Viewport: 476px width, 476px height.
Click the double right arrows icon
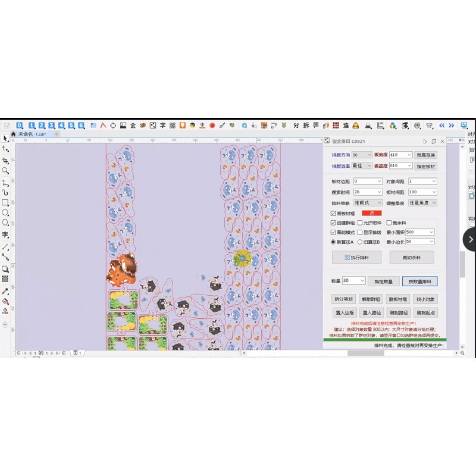click(x=452, y=126)
